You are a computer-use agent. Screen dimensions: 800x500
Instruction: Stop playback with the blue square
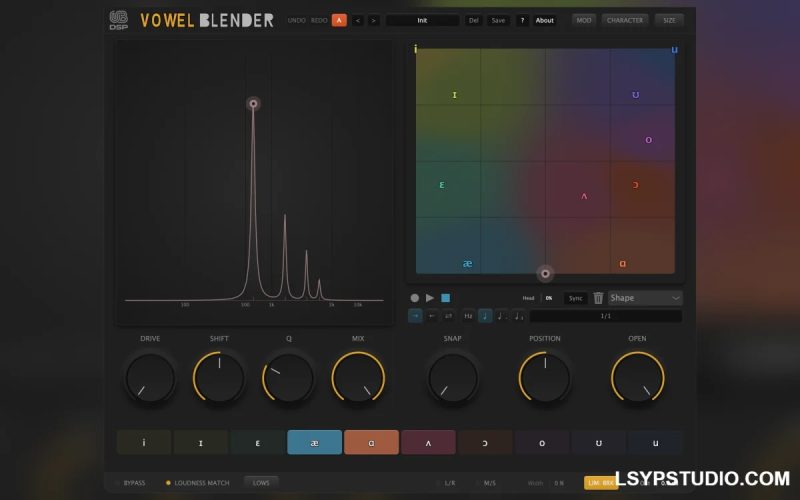(445, 298)
